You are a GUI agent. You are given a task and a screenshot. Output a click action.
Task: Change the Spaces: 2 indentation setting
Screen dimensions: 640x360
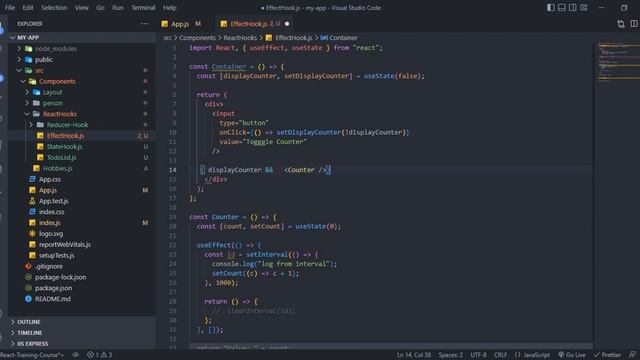coord(451,355)
